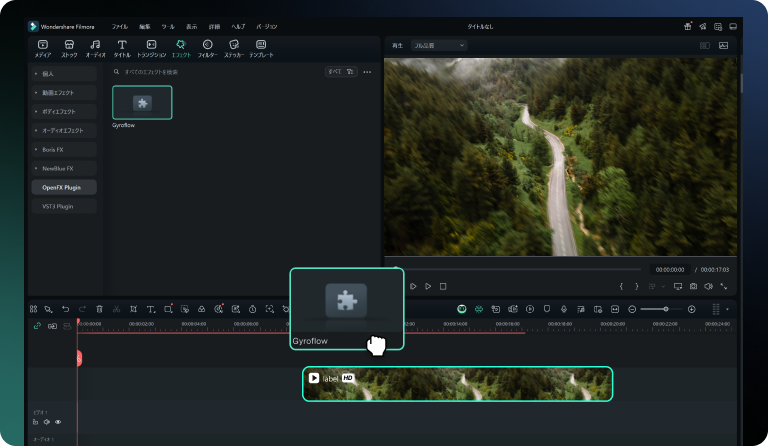The height and width of the screenshot is (446, 768).
Task: Open the three-dot more options menu
Action: [367, 72]
